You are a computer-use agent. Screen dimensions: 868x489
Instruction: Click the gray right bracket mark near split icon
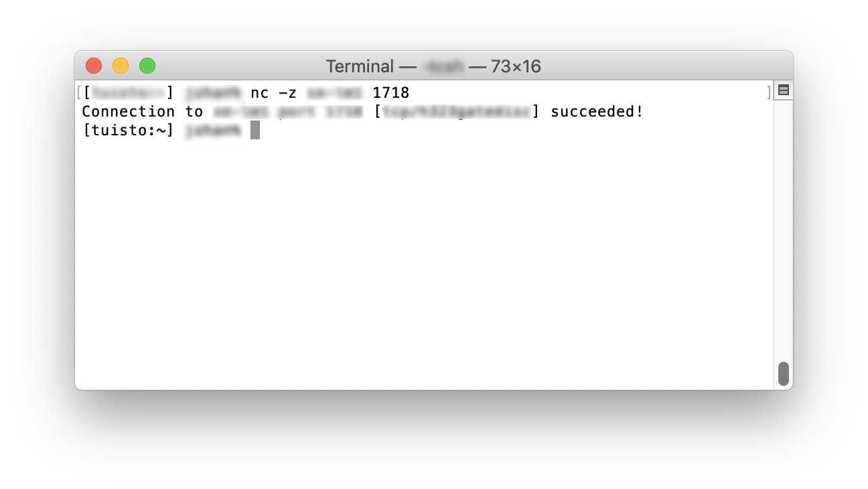click(x=769, y=92)
